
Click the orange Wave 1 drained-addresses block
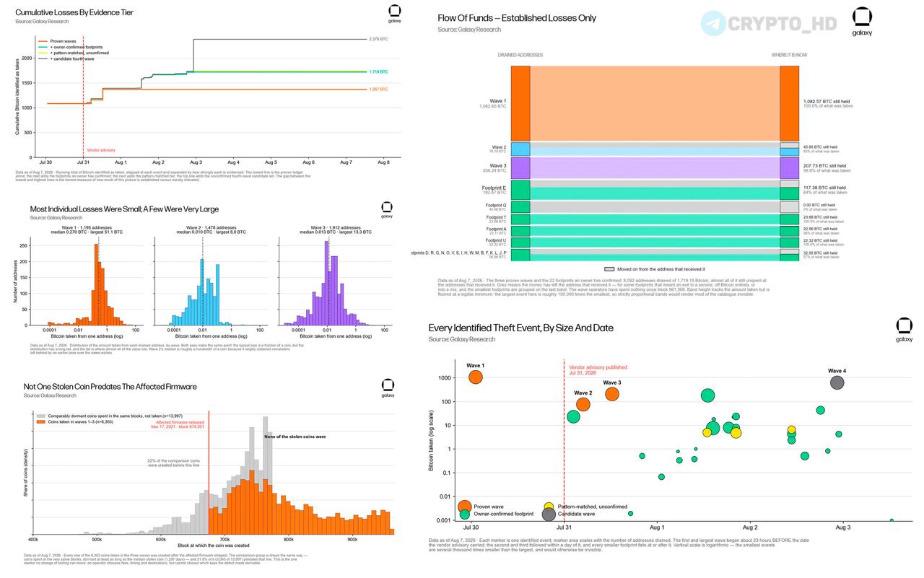click(520, 103)
